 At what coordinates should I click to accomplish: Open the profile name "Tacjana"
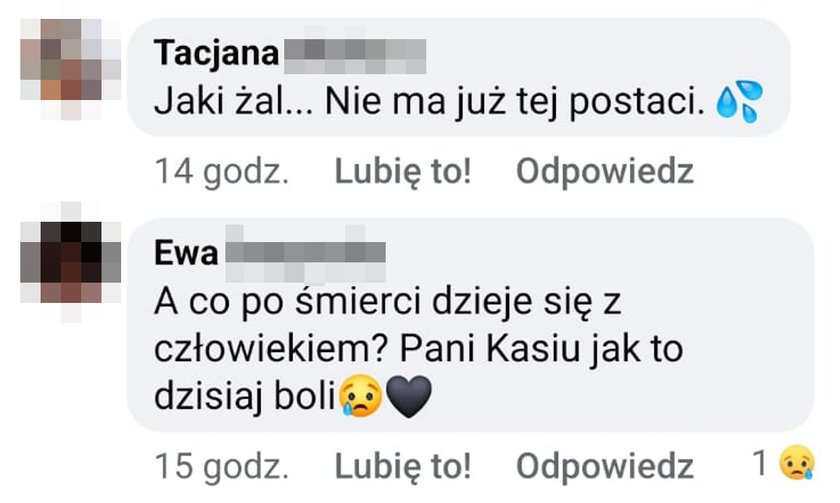tap(216, 55)
